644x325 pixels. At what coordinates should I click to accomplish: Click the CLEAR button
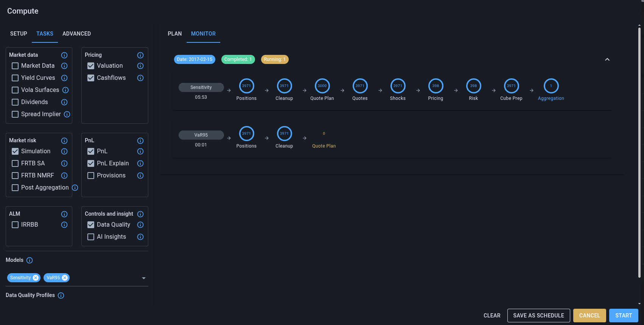pyautogui.click(x=492, y=316)
